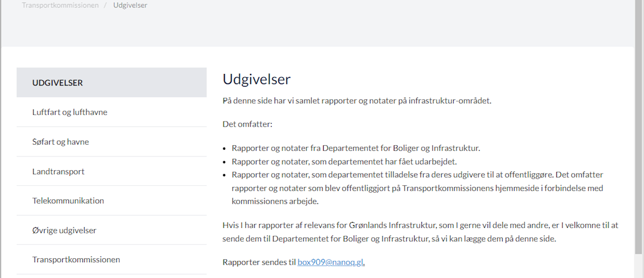This screenshot has height=278, width=644.
Task: Open Øvrige udgivelser page
Action: (64, 230)
